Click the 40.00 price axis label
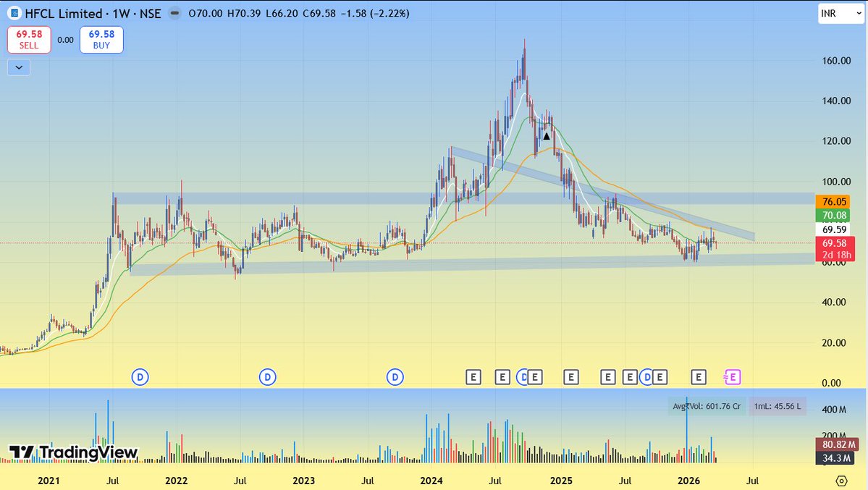Viewport: 868px width, 490px height. click(834, 303)
